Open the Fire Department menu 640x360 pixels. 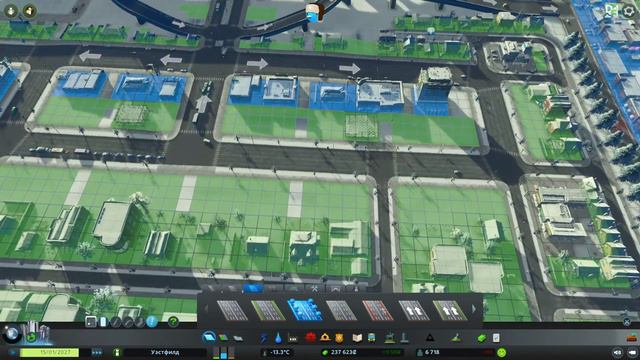click(x=325, y=338)
